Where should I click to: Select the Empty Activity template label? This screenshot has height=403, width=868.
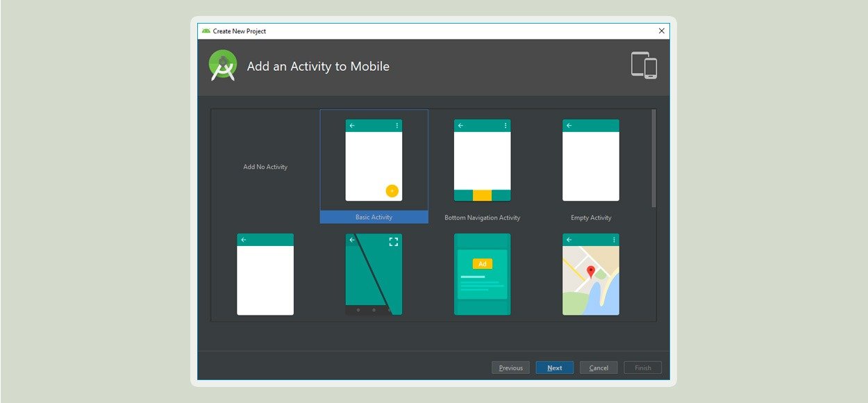pos(591,217)
